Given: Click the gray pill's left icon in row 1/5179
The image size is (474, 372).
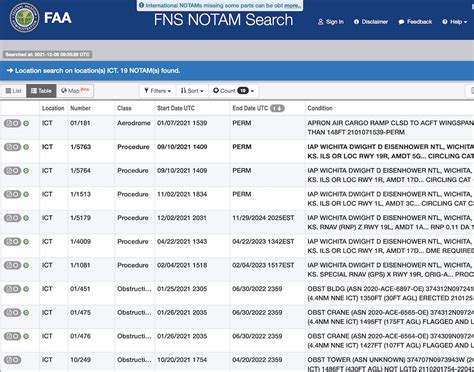Looking at the screenshot, I should (x=9, y=218).
